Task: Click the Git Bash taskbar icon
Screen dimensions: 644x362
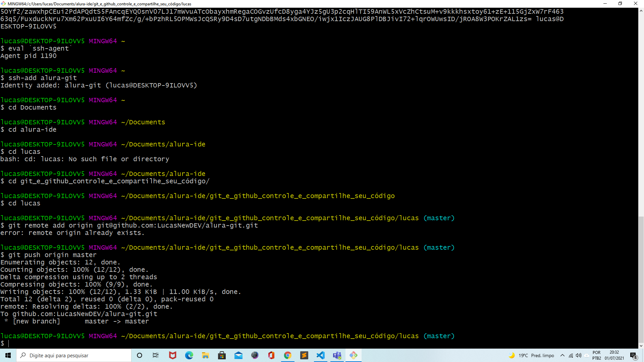Action: pyautogui.click(x=353, y=355)
